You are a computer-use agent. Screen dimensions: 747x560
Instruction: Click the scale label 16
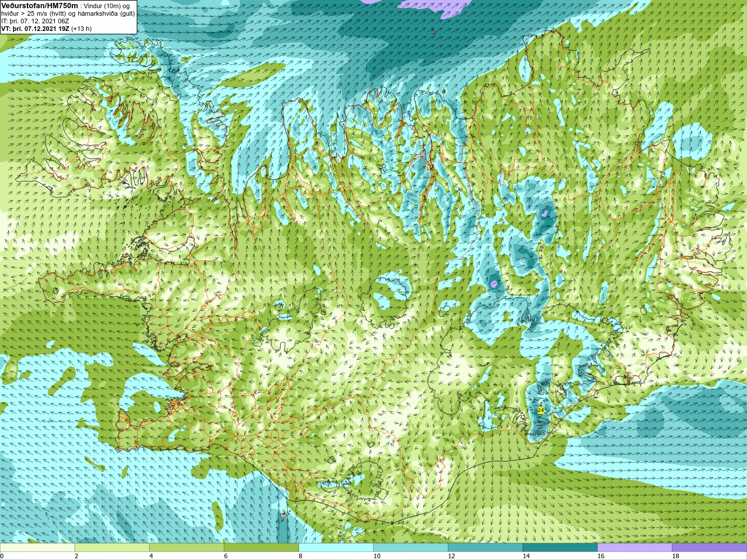pos(601,556)
